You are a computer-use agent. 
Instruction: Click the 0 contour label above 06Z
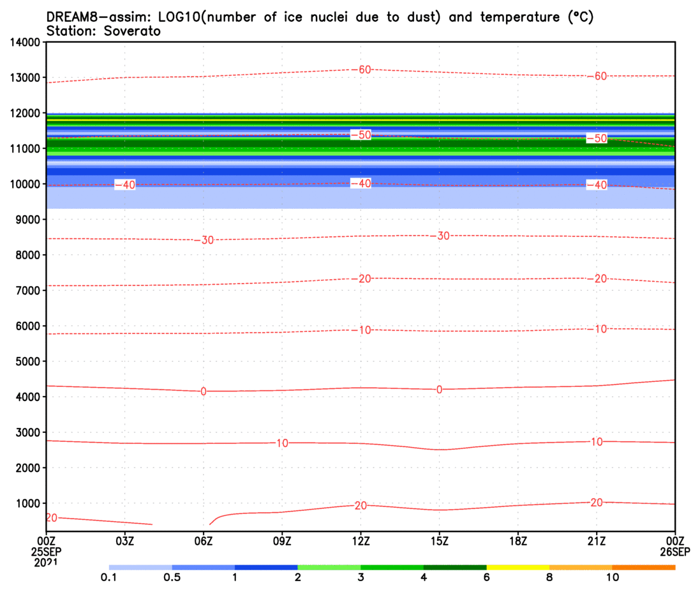click(204, 392)
